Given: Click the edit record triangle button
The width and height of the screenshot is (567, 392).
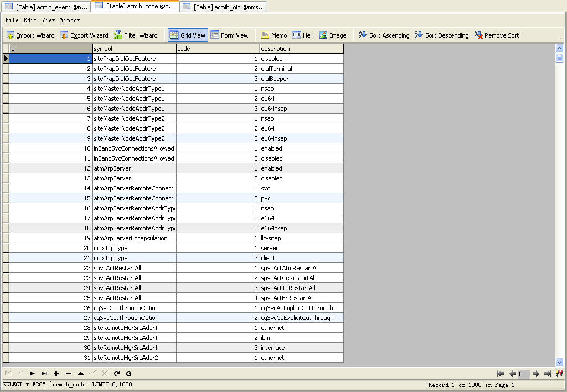Looking at the screenshot, I should tap(81, 374).
